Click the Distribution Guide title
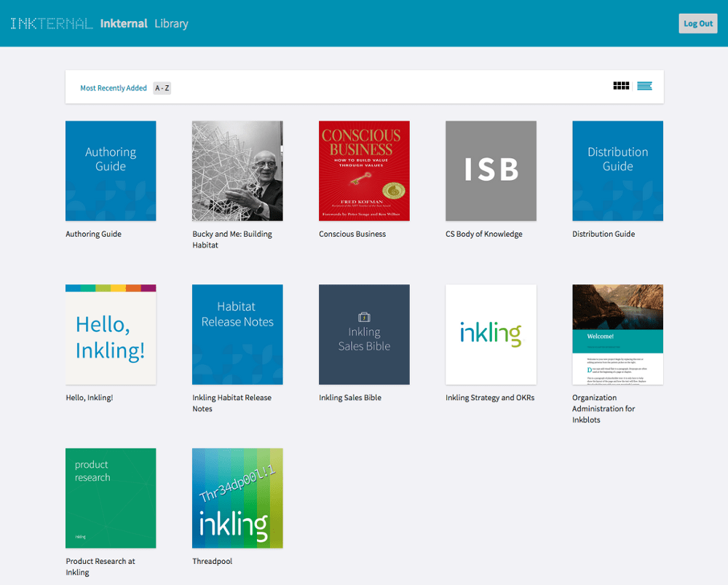Viewport: 728px width, 585px height. (604, 234)
